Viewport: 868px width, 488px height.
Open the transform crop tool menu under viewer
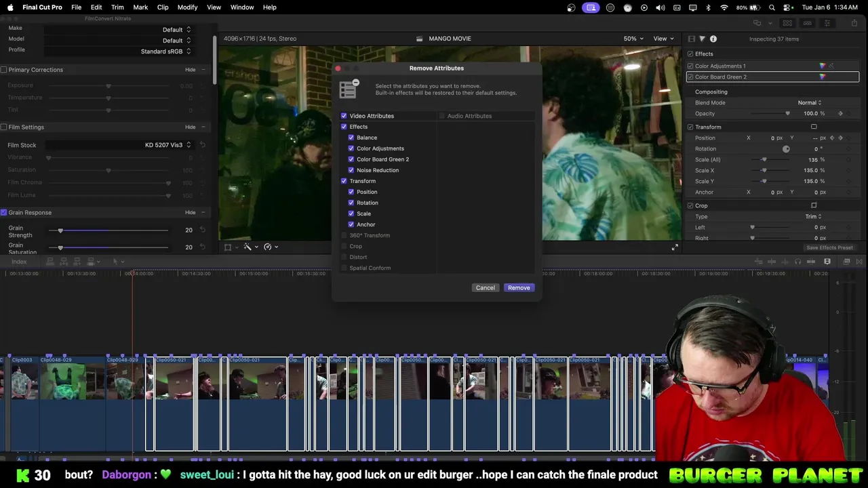point(231,247)
